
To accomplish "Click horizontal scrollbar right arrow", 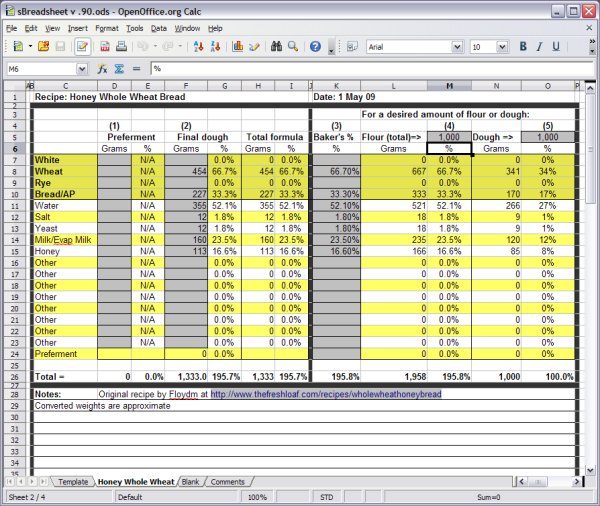I will [576, 482].
